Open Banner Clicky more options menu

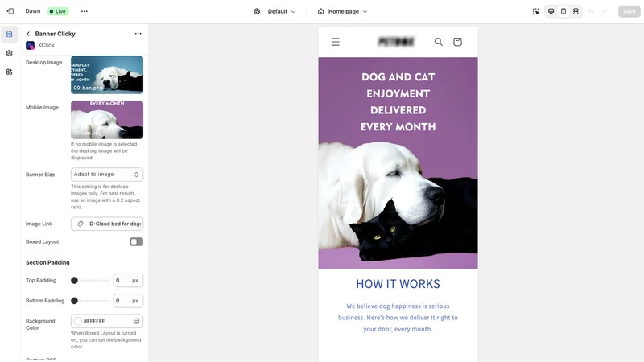pos(138,34)
